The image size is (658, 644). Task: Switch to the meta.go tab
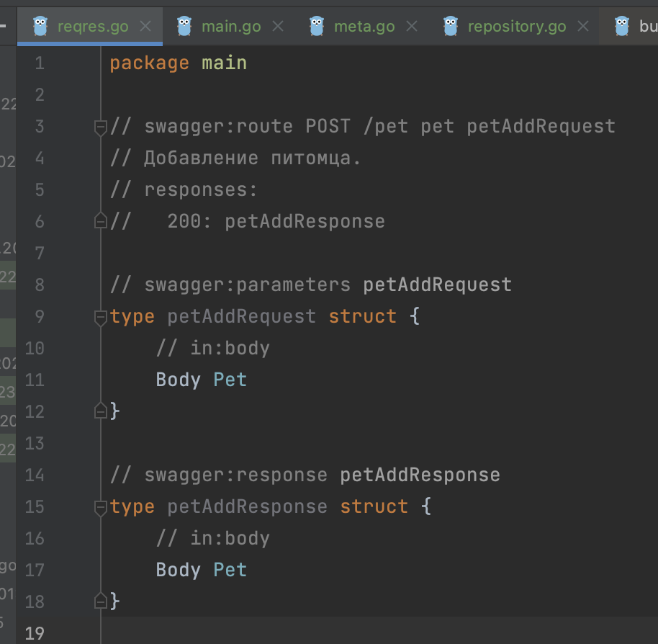pyautogui.click(x=364, y=27)
